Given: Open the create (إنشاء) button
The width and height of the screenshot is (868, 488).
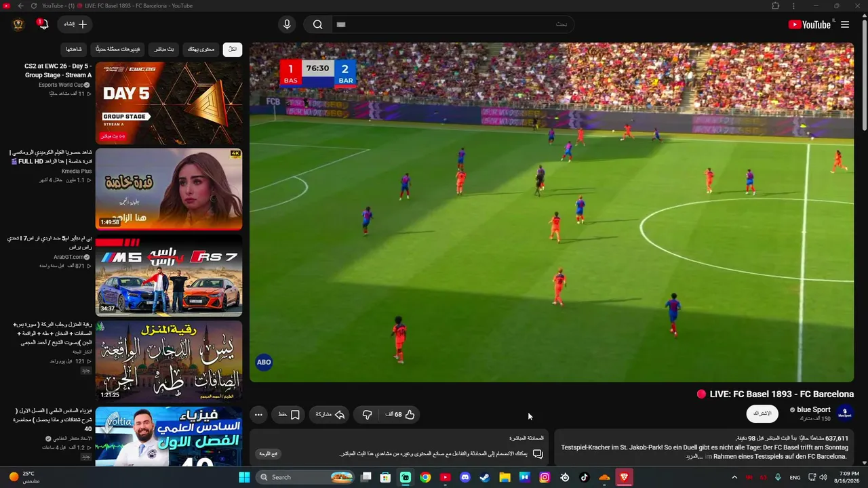Looking at the screenshot, I should click(75, 24).
